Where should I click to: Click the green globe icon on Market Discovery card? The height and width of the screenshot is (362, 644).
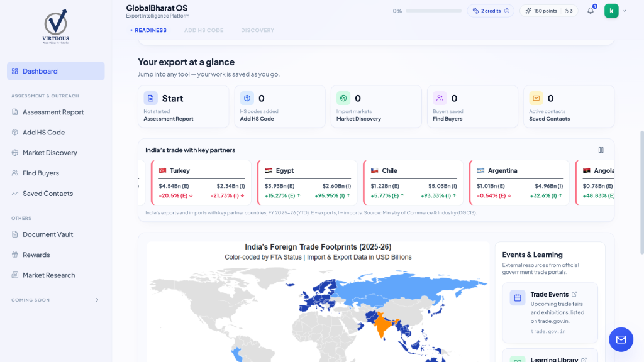pos(343,98)
